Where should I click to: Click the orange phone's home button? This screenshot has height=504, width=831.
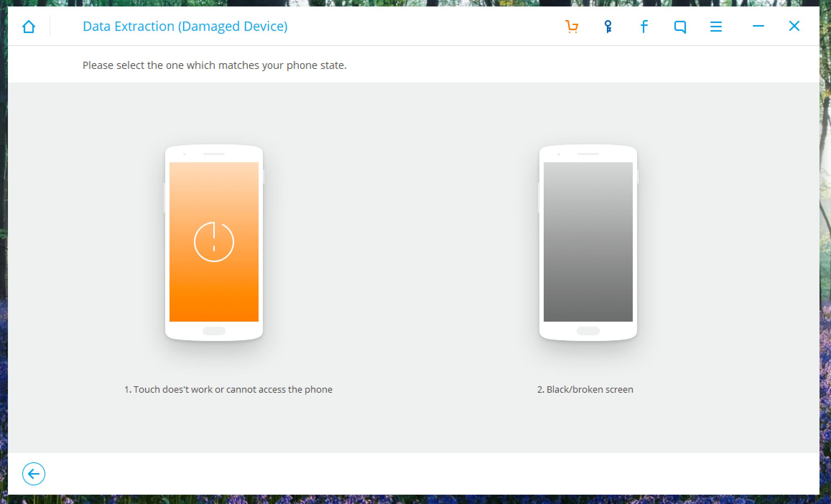[x=214, y=331]
